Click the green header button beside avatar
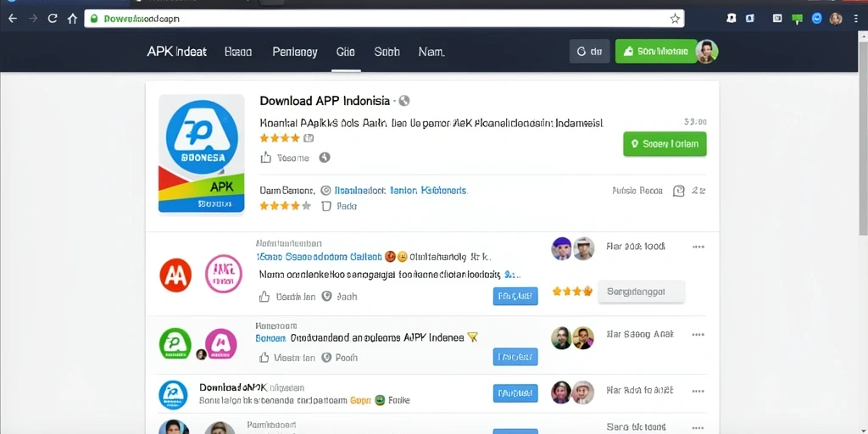 [656, 52]
